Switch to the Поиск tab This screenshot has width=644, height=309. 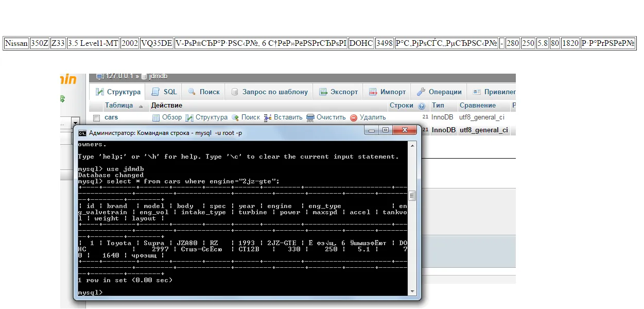[x=203, y=92]
